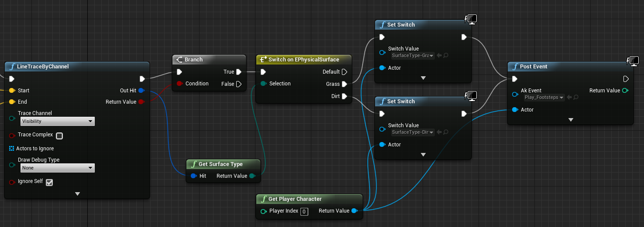The width and height of the screenshot is (644, 227).
Task: Click the LineTraceByChannel input execution pin
Action: point(12,79)
